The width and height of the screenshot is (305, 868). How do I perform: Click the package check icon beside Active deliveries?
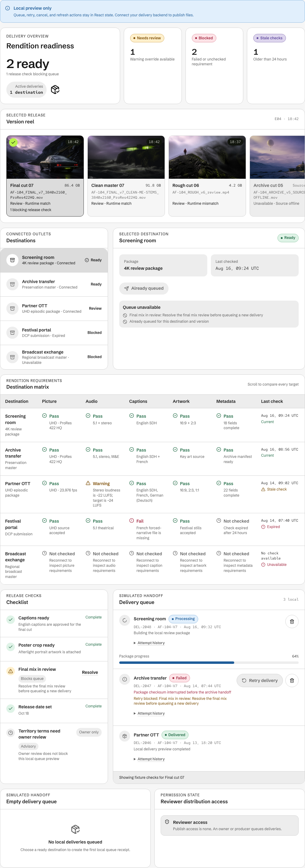[x=55, y=89]
